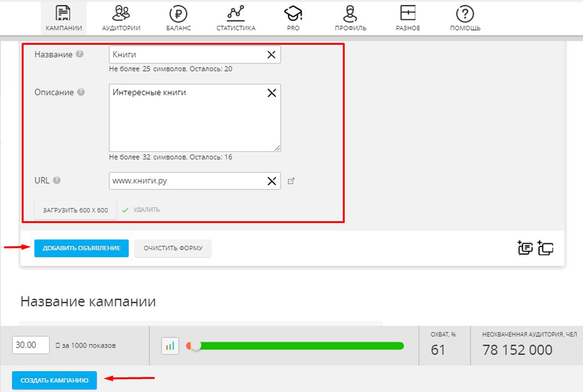Click the green reach slider handle
The height and width of the screenshot is (392, 583).
point(196,346)
